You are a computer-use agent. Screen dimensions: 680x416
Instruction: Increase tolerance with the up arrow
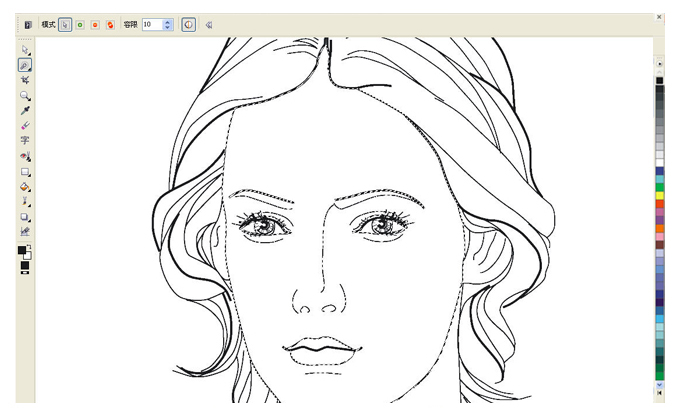tap(168, 22)
